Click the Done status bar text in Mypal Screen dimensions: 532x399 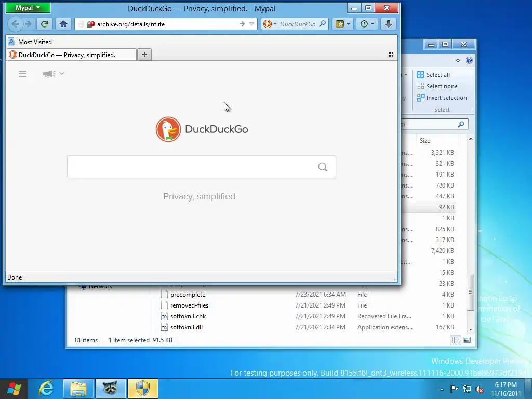[15, 277]
